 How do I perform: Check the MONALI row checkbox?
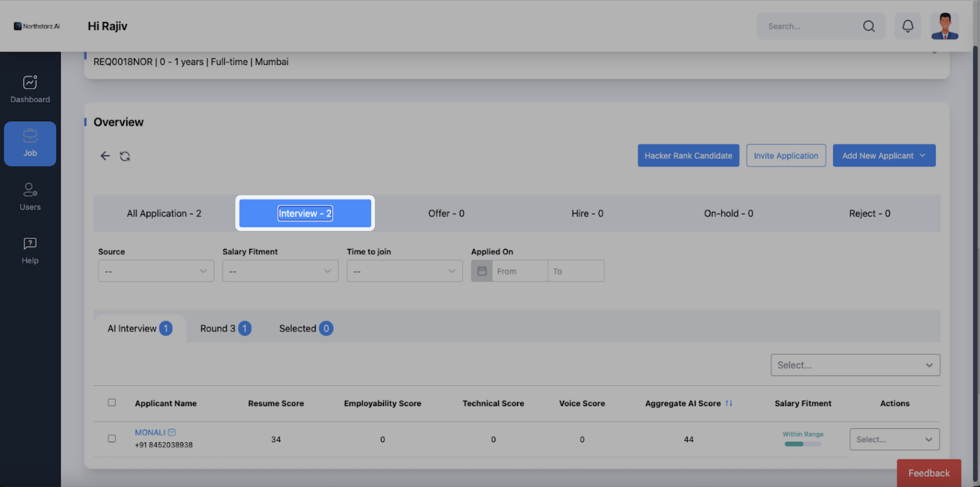pyautogui.click(x=111, y=439)
